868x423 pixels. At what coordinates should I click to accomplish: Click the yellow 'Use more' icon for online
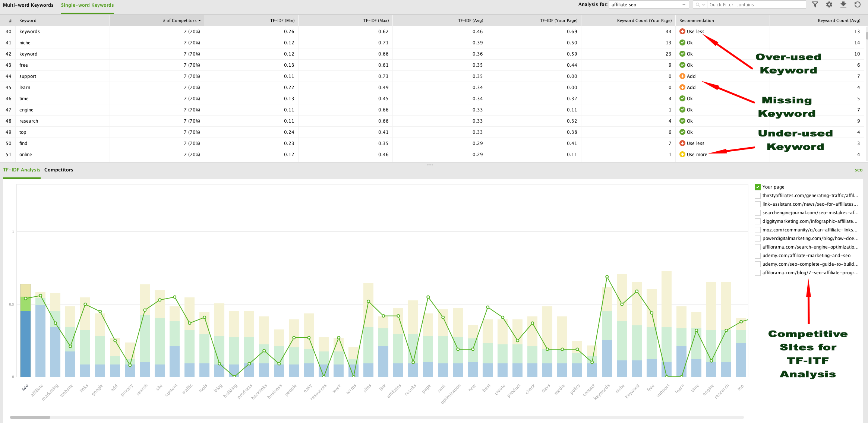click(x=682, y=154)
